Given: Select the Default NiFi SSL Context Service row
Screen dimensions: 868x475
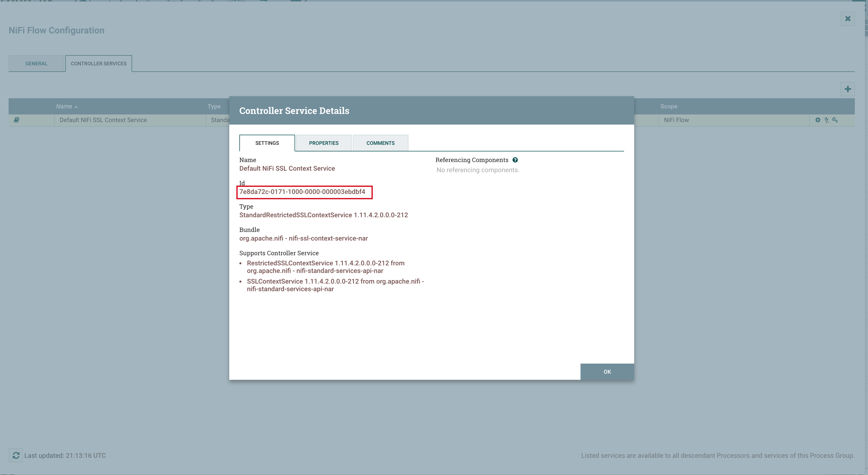Looking at the screenshot, I should point(103,120).
